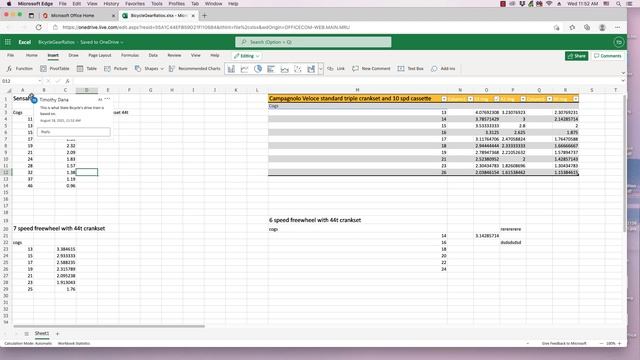Screen dimensions: 640x360
Task: Open the Name Box dropdown
Action: pos(39,81)
